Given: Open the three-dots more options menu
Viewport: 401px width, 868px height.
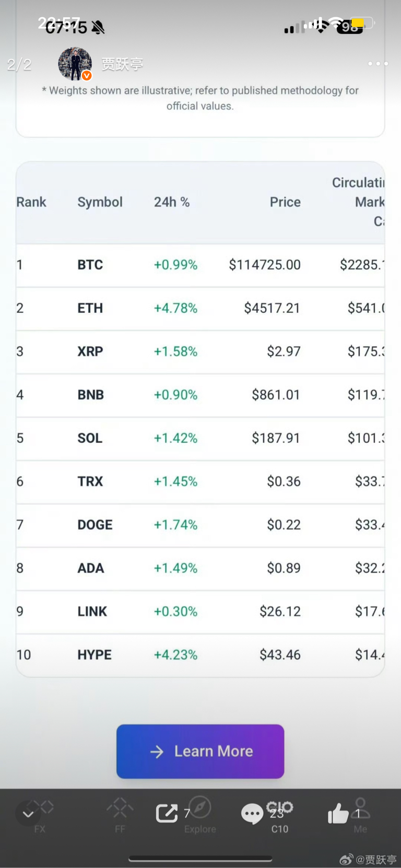Looking at the screenshot, I should (x=378, y=64).
